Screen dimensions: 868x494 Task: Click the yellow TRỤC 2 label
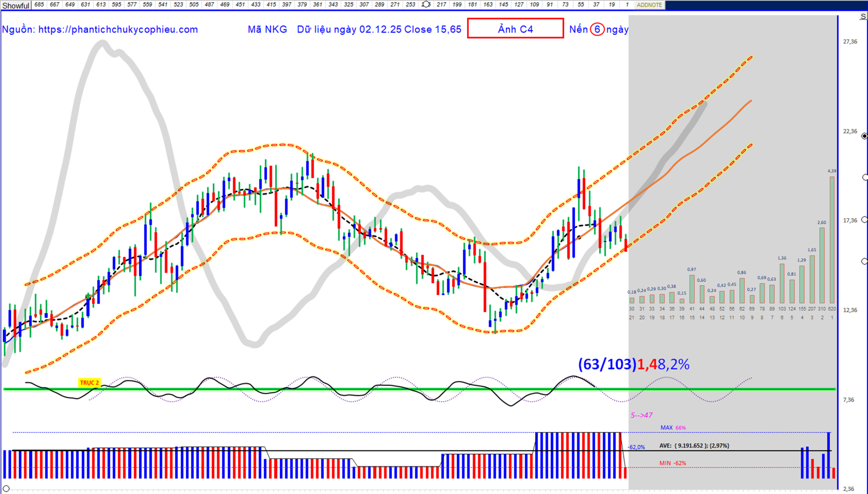click(89, 383)
